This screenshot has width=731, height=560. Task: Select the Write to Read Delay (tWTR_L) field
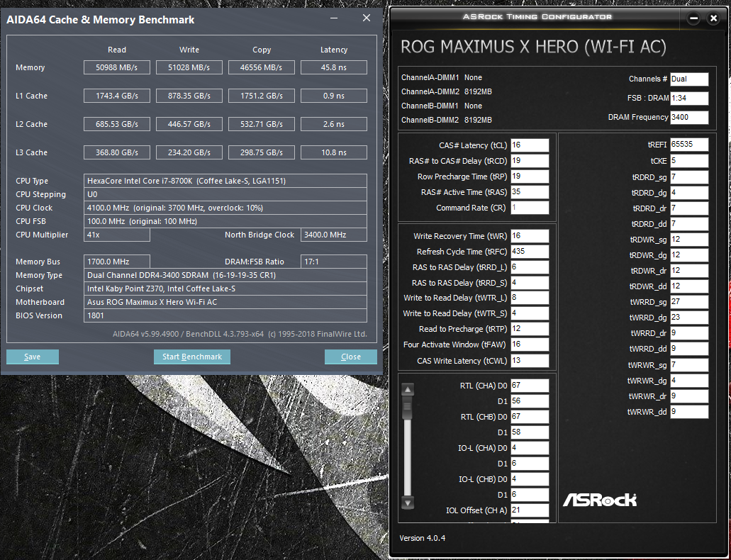[530, 298]
